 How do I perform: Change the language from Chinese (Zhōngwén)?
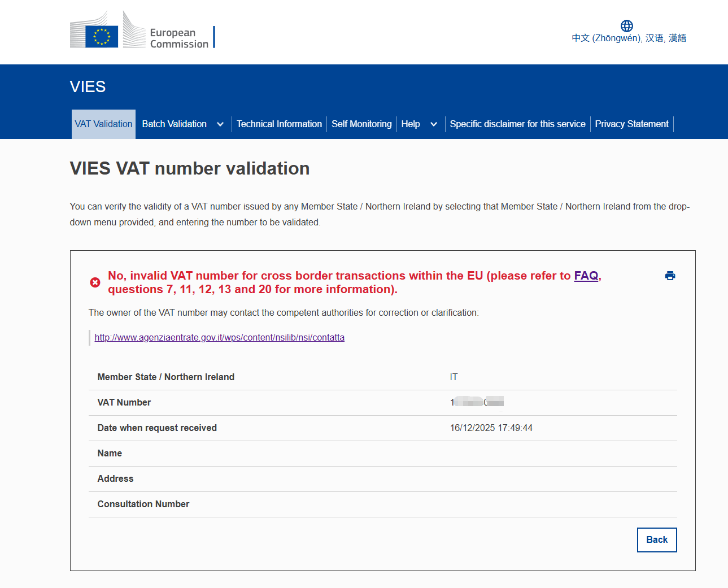pos(629,38)
